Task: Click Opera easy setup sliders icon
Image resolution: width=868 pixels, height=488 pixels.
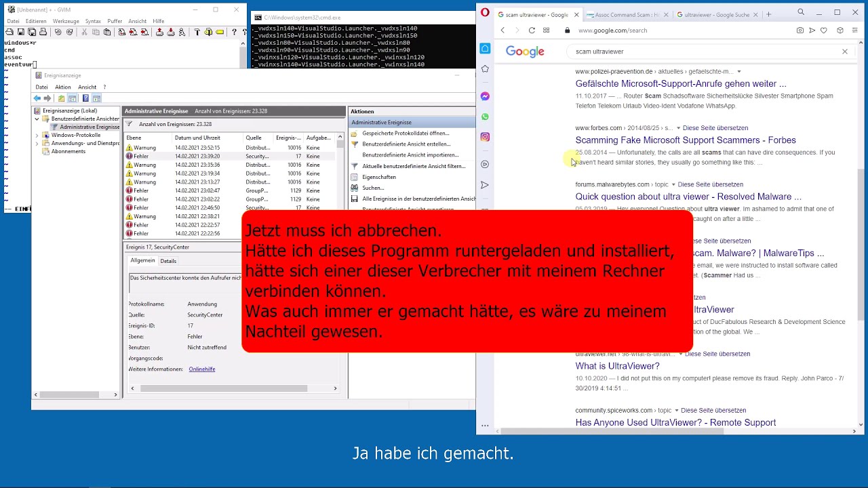Action: click(855, 30)
